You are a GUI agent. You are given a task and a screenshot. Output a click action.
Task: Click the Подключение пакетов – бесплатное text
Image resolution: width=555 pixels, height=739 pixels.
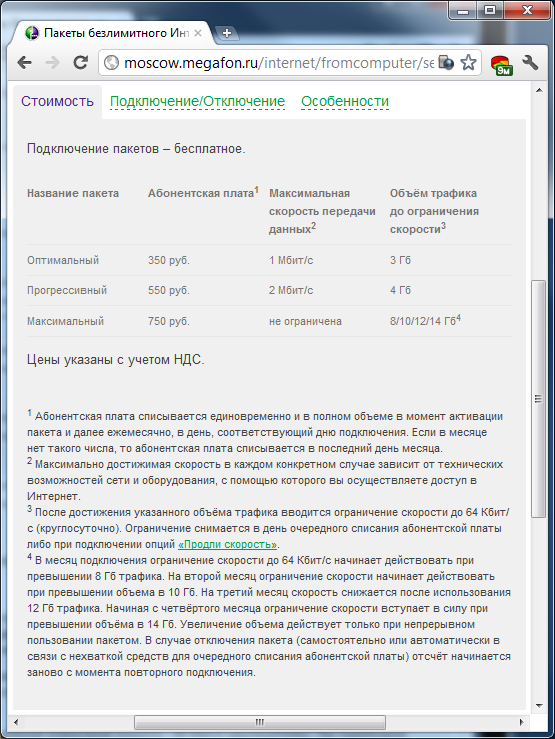[136, 149]
